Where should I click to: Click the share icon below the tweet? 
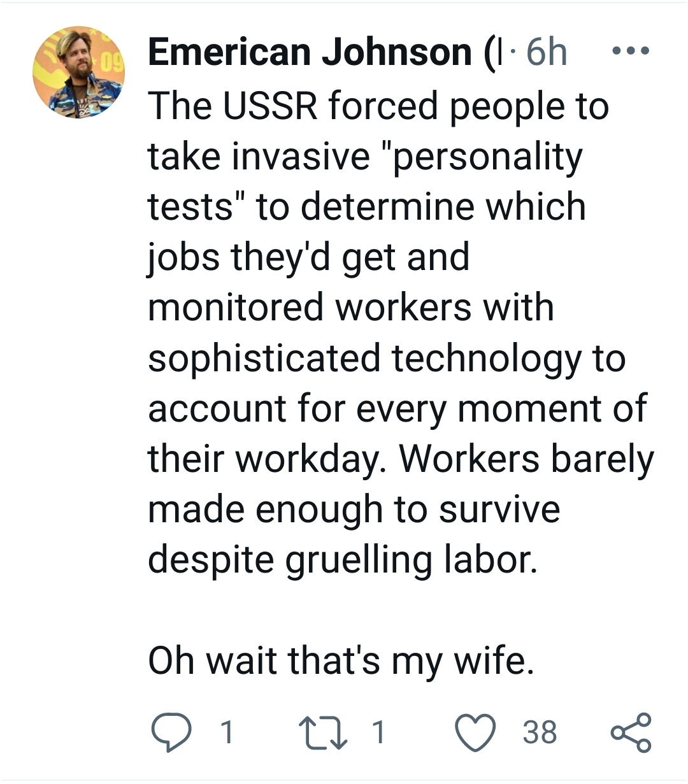pos(631,732)
